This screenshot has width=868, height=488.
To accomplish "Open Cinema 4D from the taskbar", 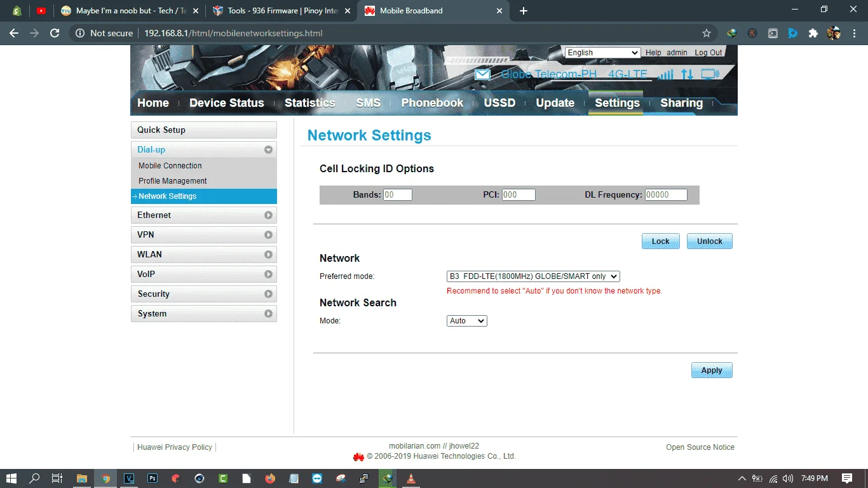I will click(200, 478).
